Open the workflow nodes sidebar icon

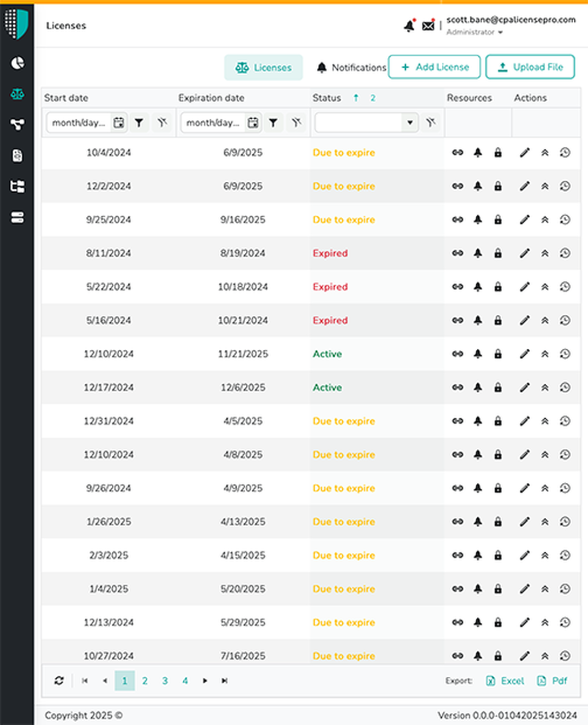coord(17,125)
